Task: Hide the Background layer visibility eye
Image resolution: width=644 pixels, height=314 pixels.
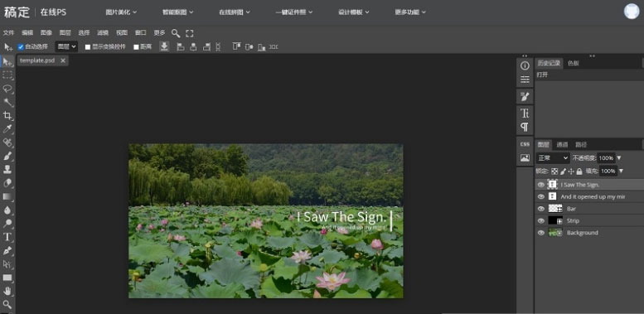Action: 541,233
